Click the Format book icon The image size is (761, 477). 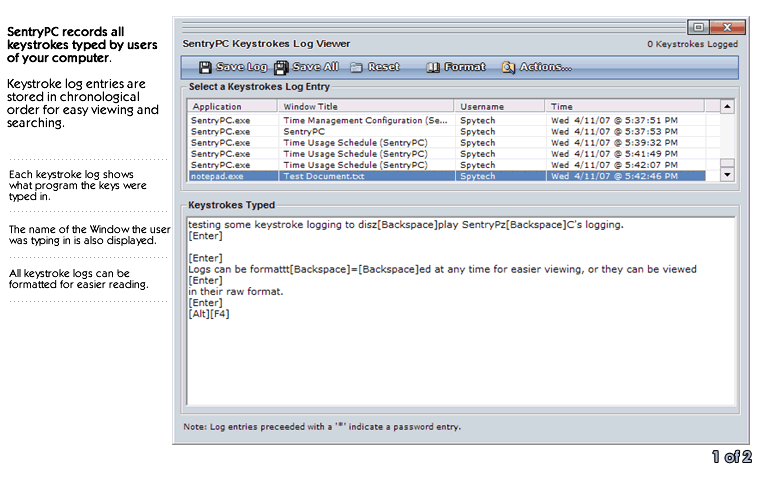tap(433, 67)
